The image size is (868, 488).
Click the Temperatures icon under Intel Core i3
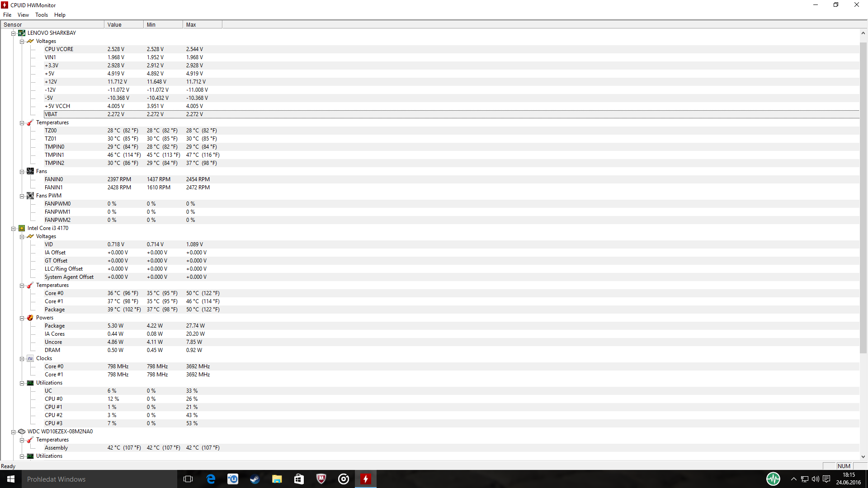tap(30, 285)
